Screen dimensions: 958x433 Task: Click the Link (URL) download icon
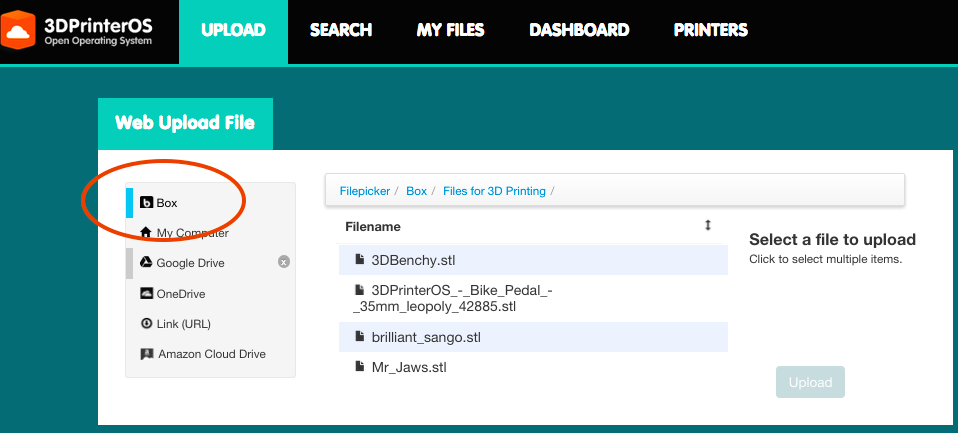pyautogui.click(x=146, y=324)
